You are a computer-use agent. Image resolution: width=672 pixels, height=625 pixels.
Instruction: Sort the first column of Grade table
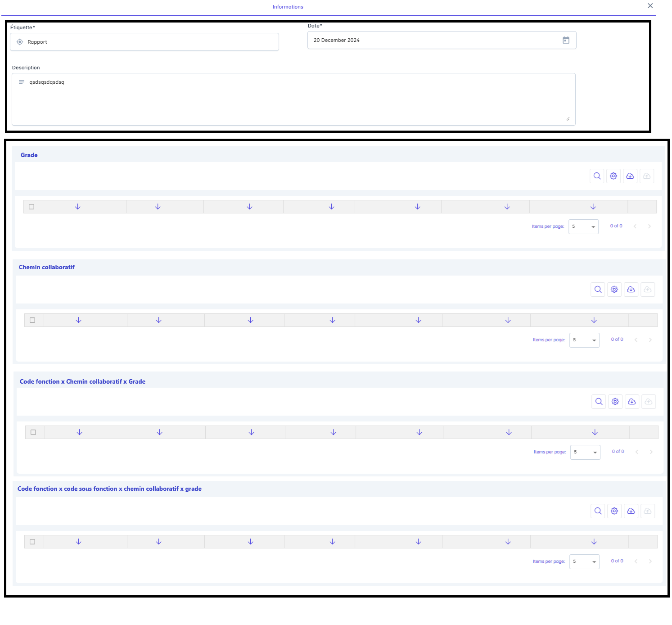tap(77, 207)
